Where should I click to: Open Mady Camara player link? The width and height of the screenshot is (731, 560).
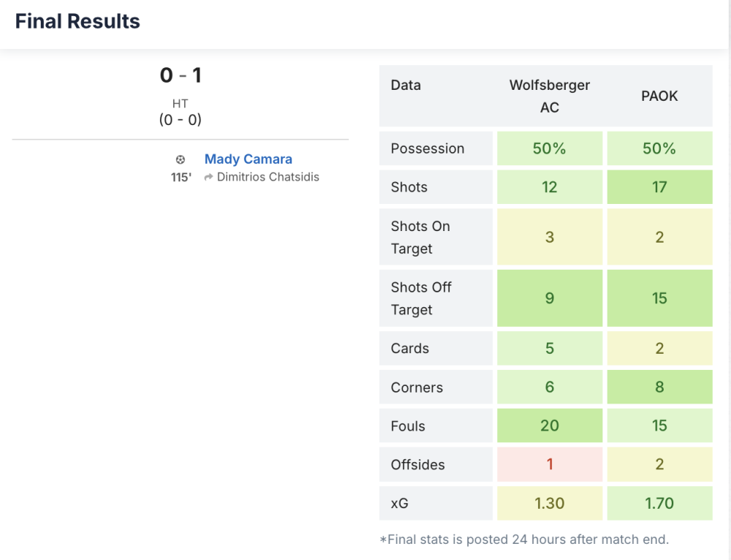[248, 159]
